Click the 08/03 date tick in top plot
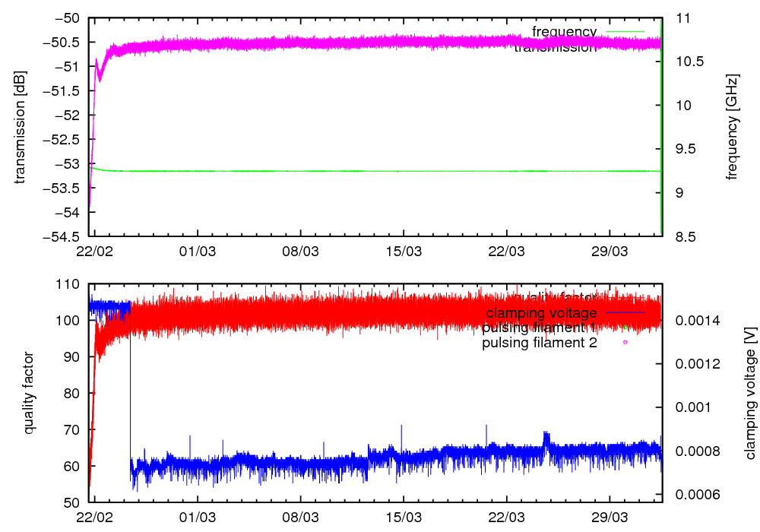 click(x=301, y=251)
